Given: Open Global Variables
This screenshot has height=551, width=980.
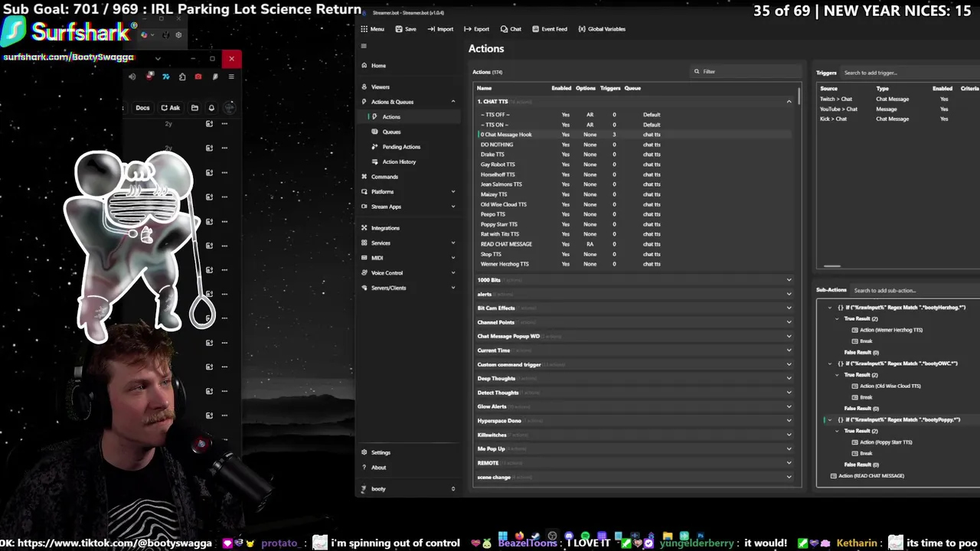Looking at the screenshot, I should click(x=602, y=29).
